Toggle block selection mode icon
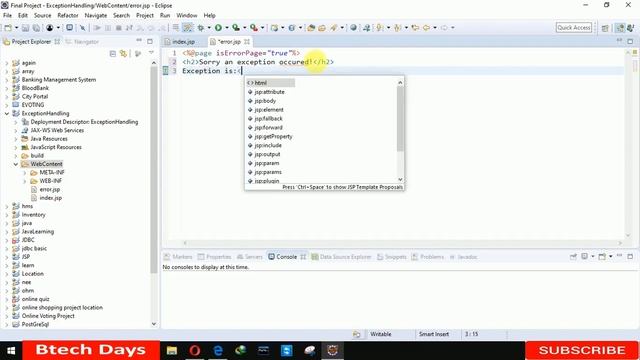Screen dimensions: 640x360 [176, 28]
